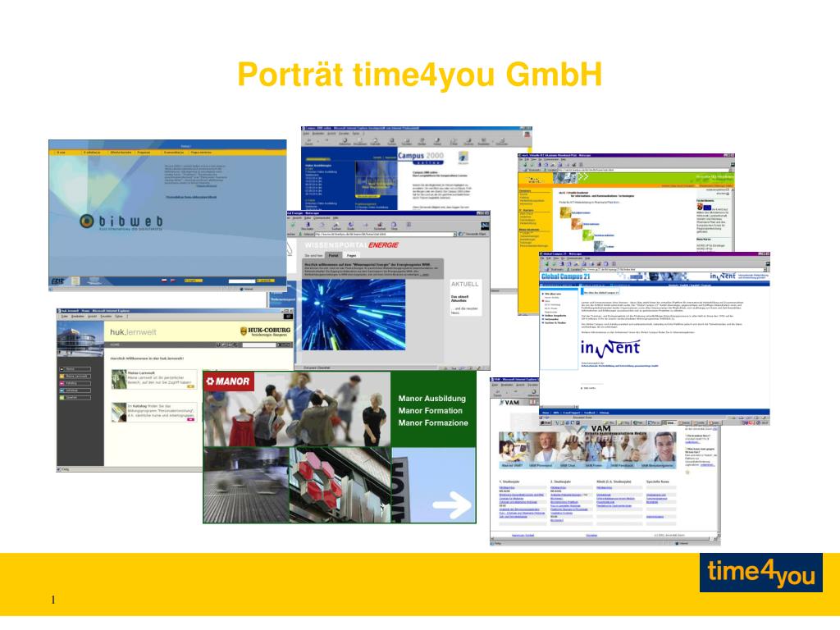The image size is (840, 630).
Task: Click the small inWent logo in Global Campus header
Action: tap(723, 276)
